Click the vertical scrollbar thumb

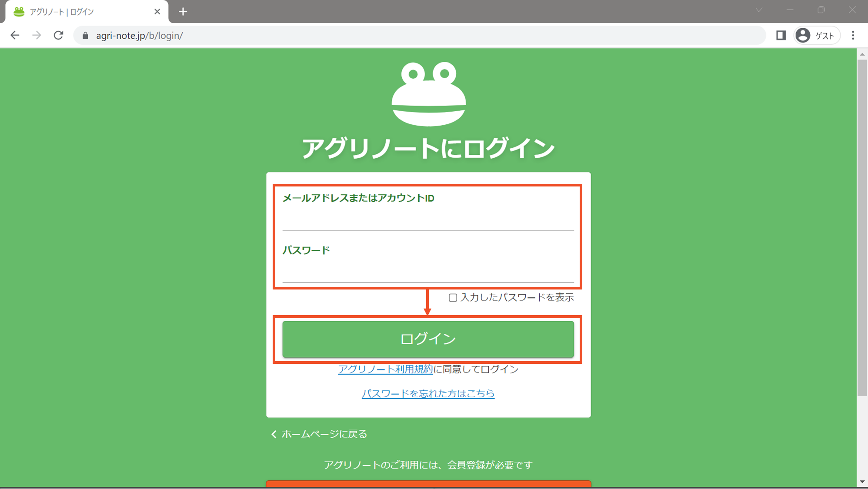(x=862, y=228)
